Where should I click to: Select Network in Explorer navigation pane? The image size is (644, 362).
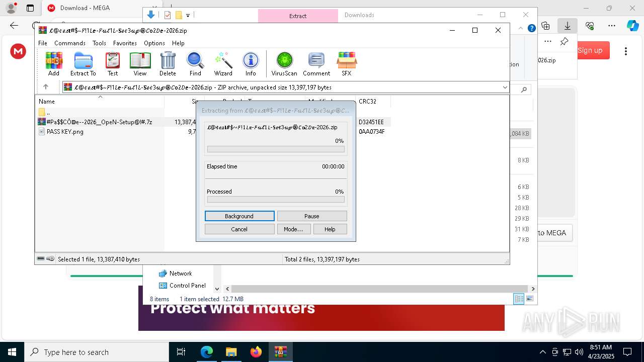click(x=181, y=273)
